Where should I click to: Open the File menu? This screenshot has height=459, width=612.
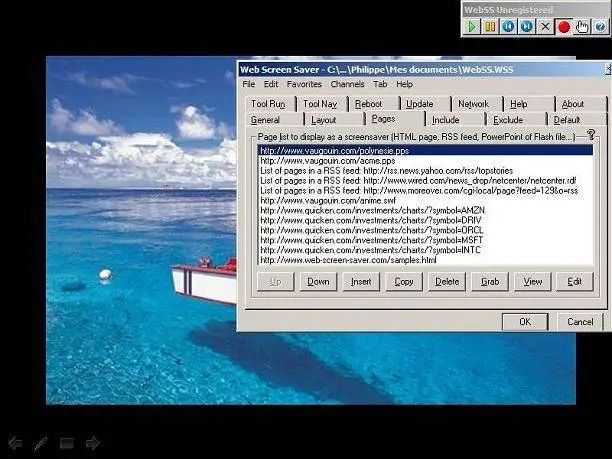tap(249, 84)
